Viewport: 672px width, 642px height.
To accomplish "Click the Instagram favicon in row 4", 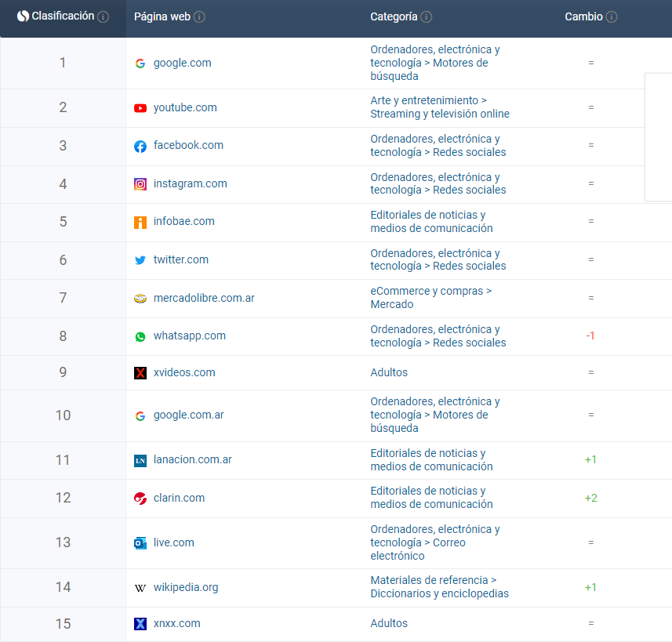I will coord(140,184).
